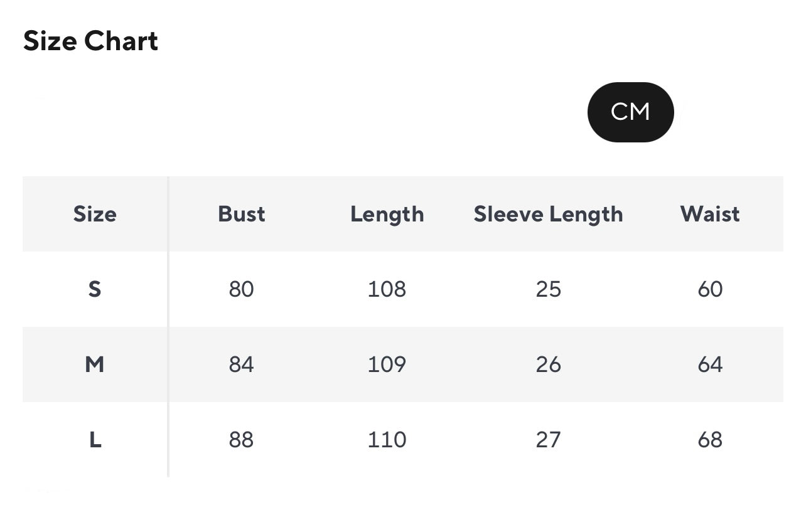Click the sleeve length value 26
This screenshot has height=532, width=806.
coord(548,364)
